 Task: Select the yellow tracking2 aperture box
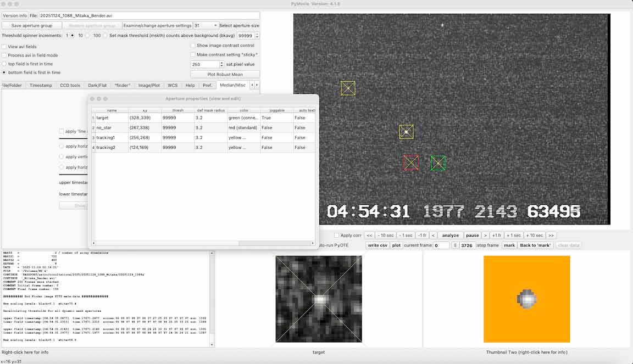click(x=348, y=88)
